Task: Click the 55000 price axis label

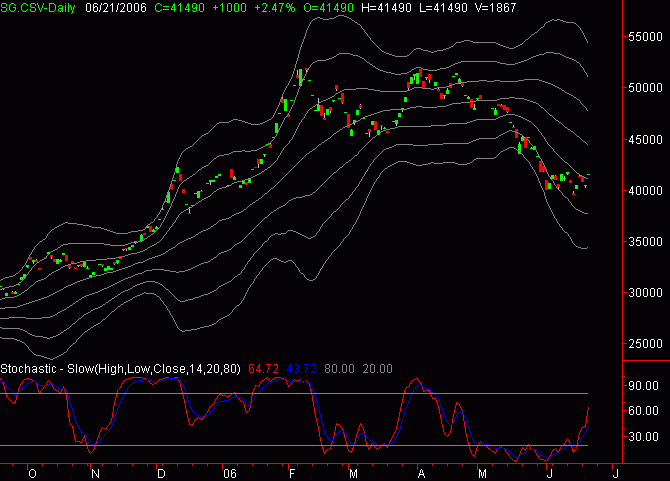Action: [x=645, y=37]
